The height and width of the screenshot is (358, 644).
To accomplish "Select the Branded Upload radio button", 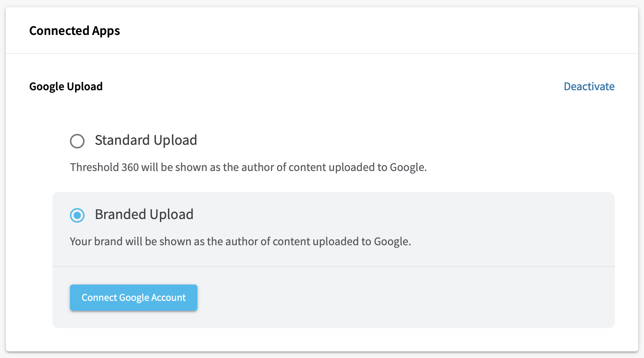I will click(x=77, y=215).
